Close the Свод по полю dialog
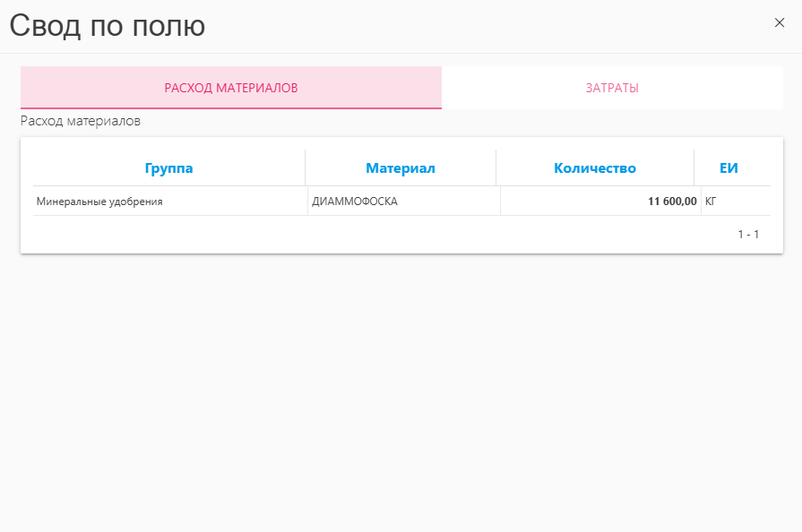This screenshot has height=532, width=802. point(779,23)
